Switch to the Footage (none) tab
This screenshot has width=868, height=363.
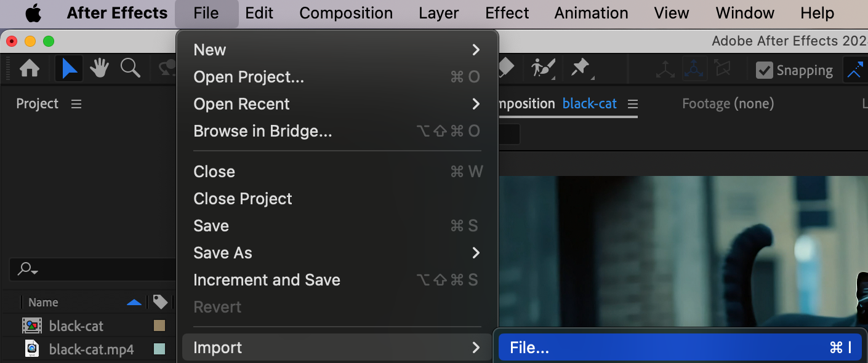[728, 104]
